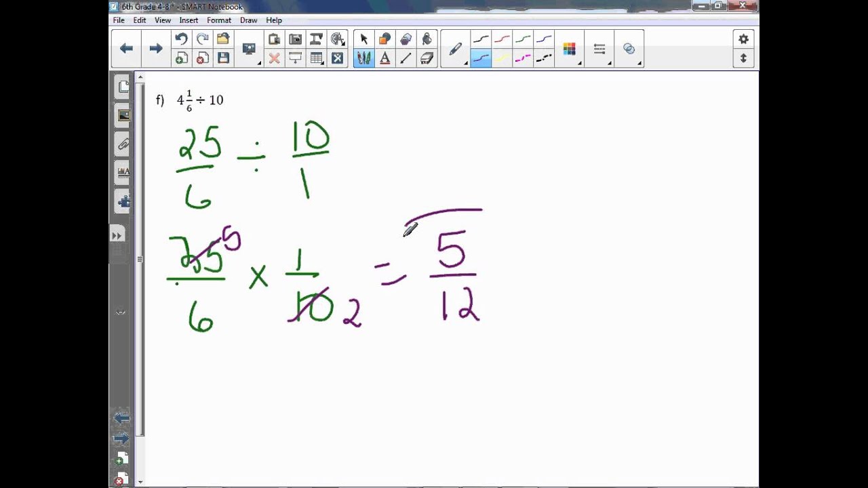The width and height of the screenshot is (868, 488).
Task: Open the Draw menu
Action: pos(248,20)
